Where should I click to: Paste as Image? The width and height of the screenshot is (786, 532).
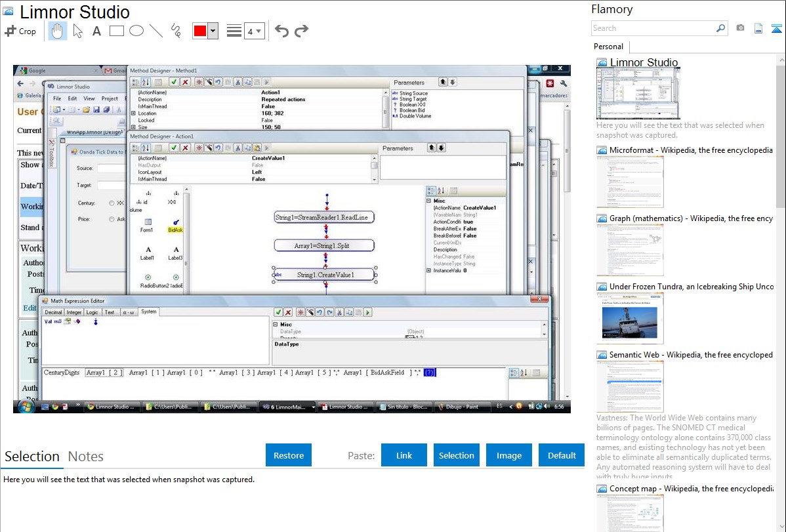click(508, 455)
